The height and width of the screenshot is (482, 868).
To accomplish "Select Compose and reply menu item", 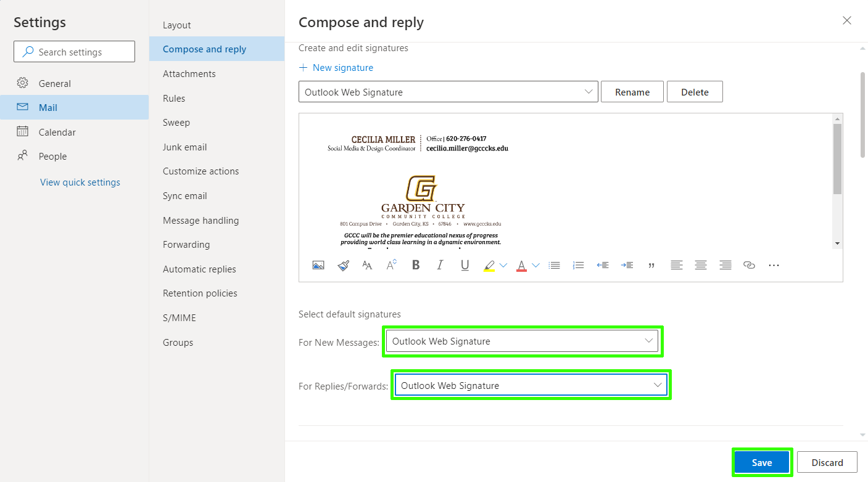I will 217,49.
